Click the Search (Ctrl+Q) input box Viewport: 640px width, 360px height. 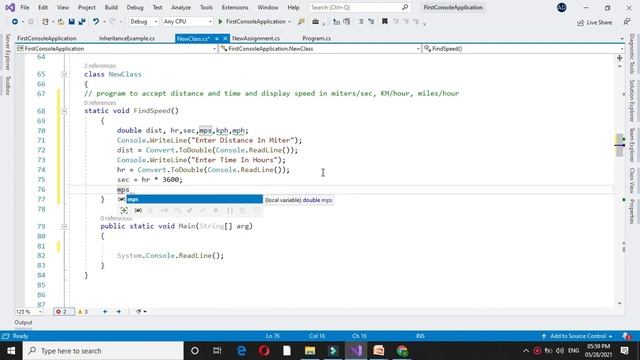point(359,7)
